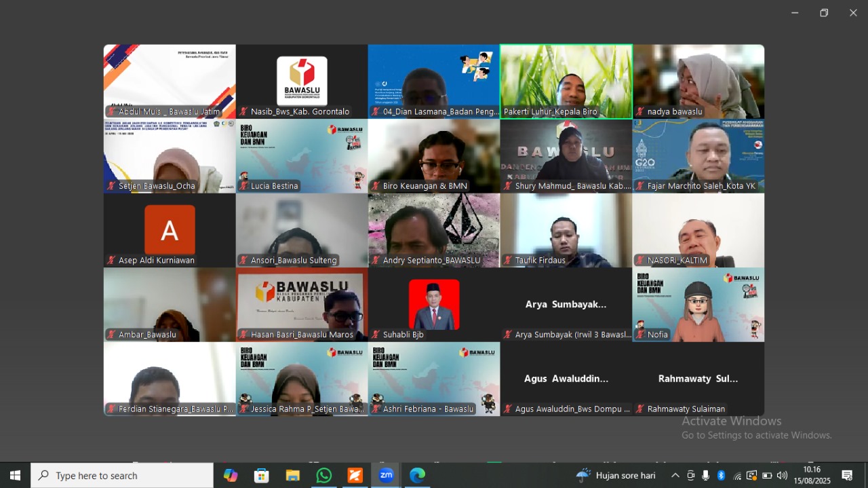This screenshot has width=868, height=488.
Task: Toggle the microphone icon in the system tray
Action: tap(706, 476)
